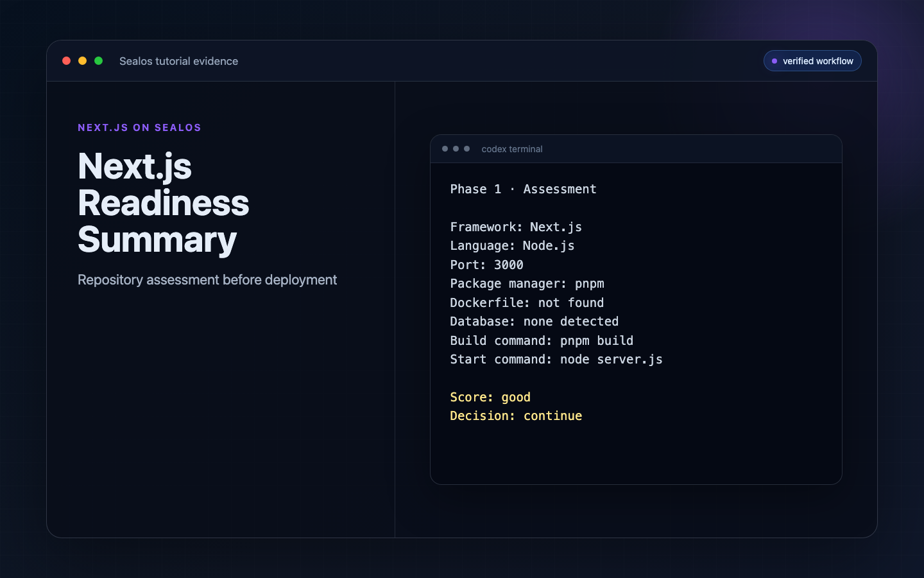Click the Package manager: pnpm line
The image size is (924, 578).
point(527,284)
